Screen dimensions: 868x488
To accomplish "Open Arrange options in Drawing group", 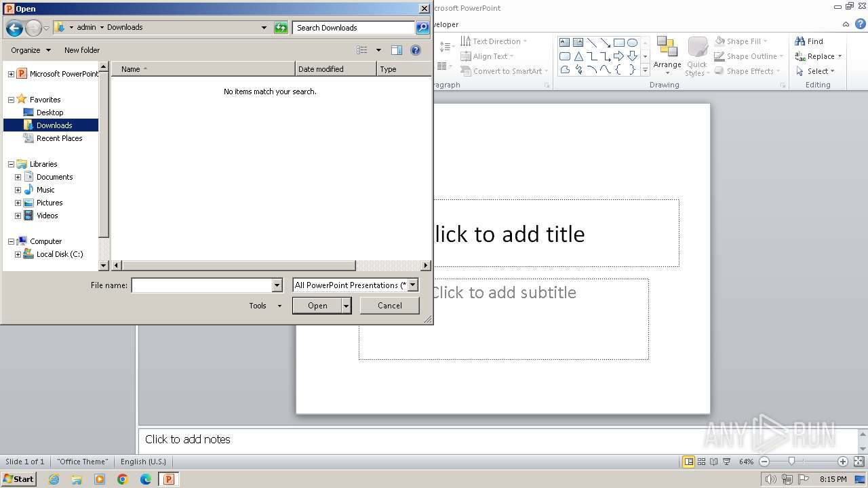I will [x=667, y=56].
